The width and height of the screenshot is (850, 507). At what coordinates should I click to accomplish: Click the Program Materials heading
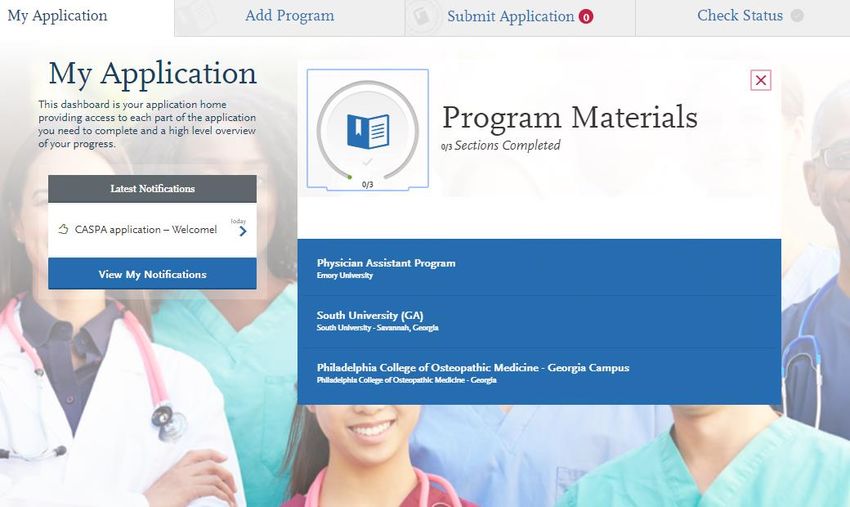pos(570,117)
